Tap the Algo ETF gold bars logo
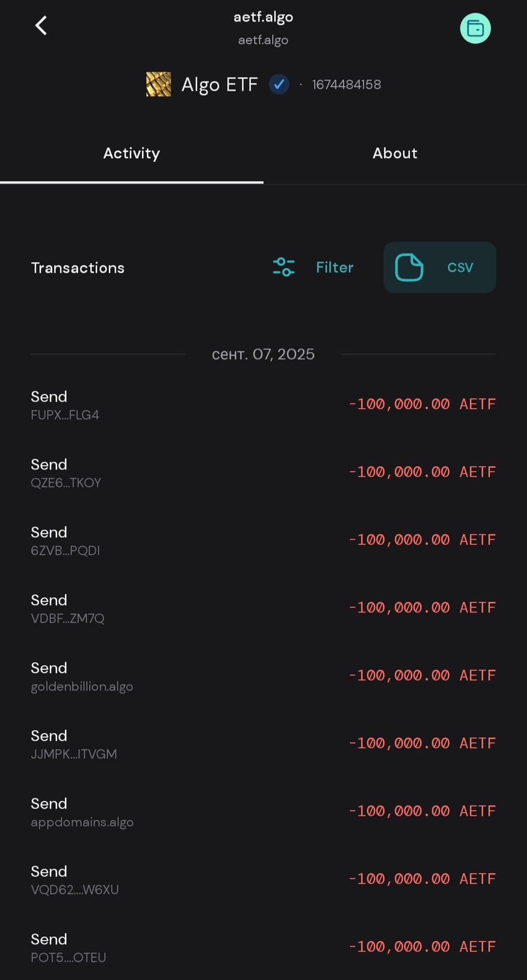The height and width of the screenshot is (980, 527). [x=159, y=84]
